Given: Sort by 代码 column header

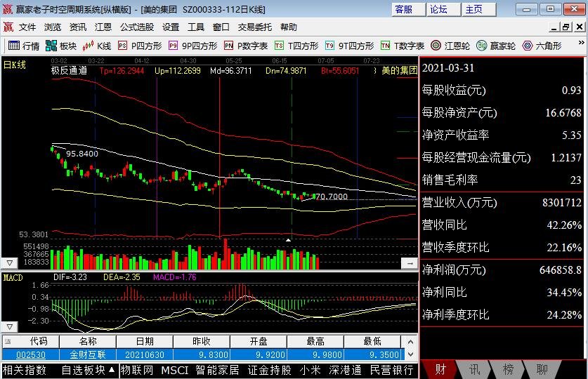Looking at the screenshot, I should [x=30, y=341].
